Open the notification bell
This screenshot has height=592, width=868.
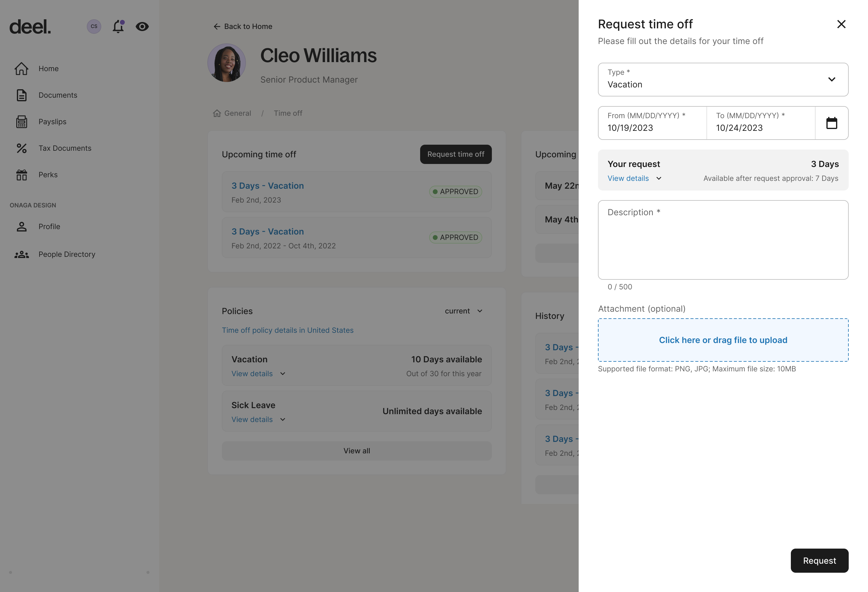118,26
